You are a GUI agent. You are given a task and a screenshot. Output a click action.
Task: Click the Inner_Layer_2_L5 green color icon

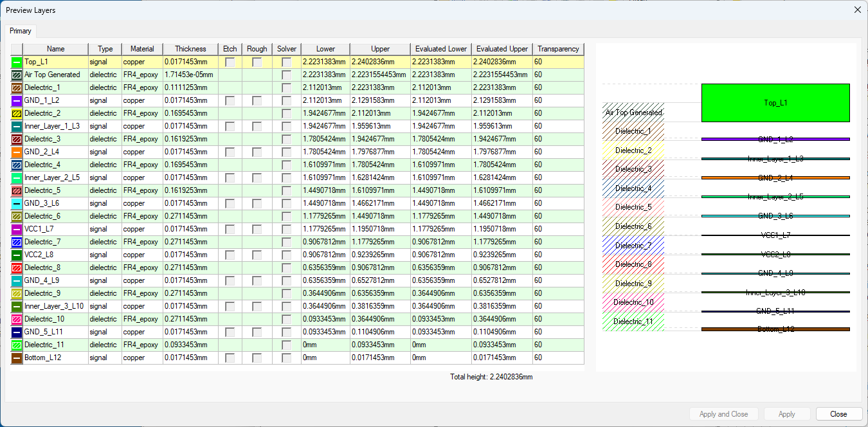click(x=16, y=177)
